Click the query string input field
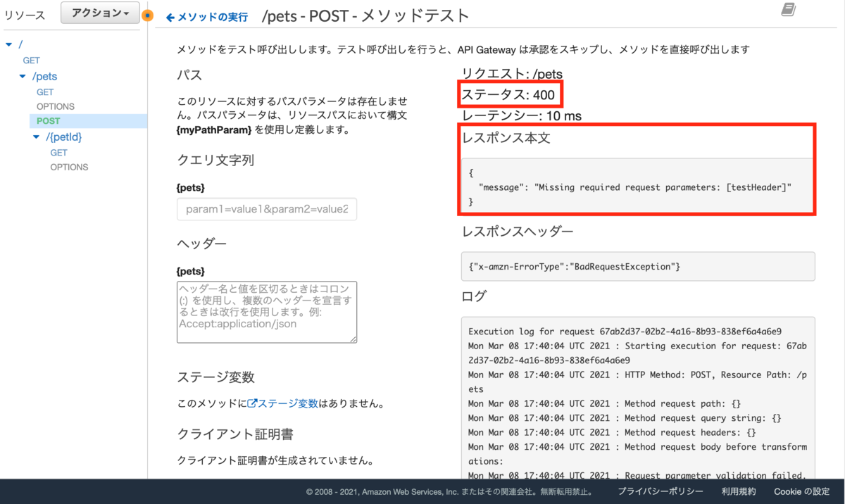Image resolution: width=845 pixels, height=504 pixels. tap(267, 209)
